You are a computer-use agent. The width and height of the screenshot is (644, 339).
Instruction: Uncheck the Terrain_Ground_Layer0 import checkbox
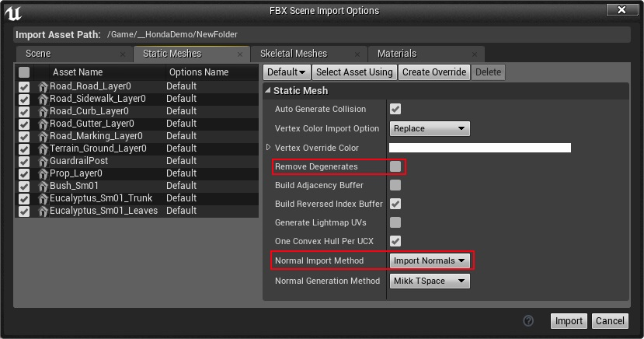point(24,149)
